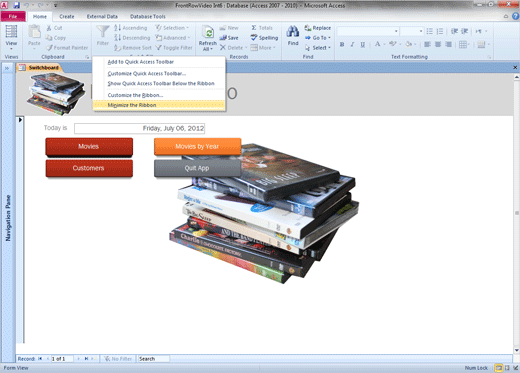Click the Spelling check icon
The image size is (520, 373).
pos(254,38)
